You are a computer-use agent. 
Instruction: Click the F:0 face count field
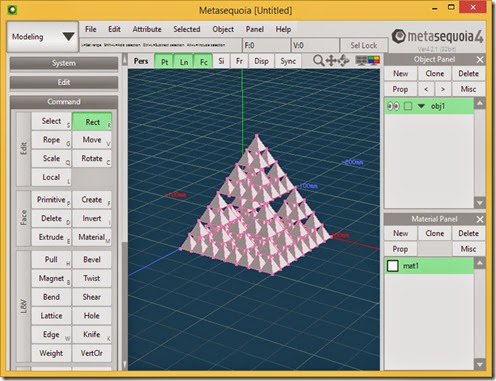266,45
